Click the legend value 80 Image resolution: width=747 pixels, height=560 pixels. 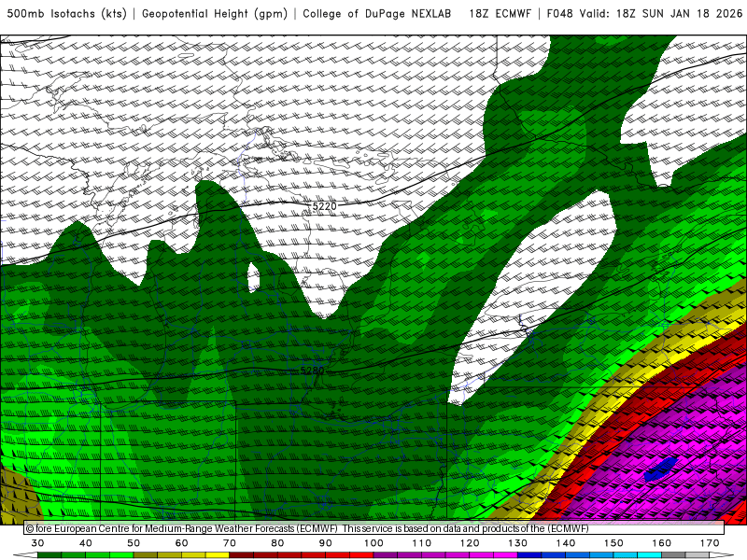tap(277, 543)
